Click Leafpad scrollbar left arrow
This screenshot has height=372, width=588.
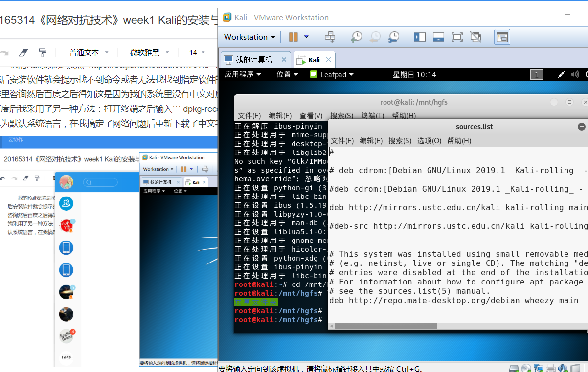coord(331,326)
